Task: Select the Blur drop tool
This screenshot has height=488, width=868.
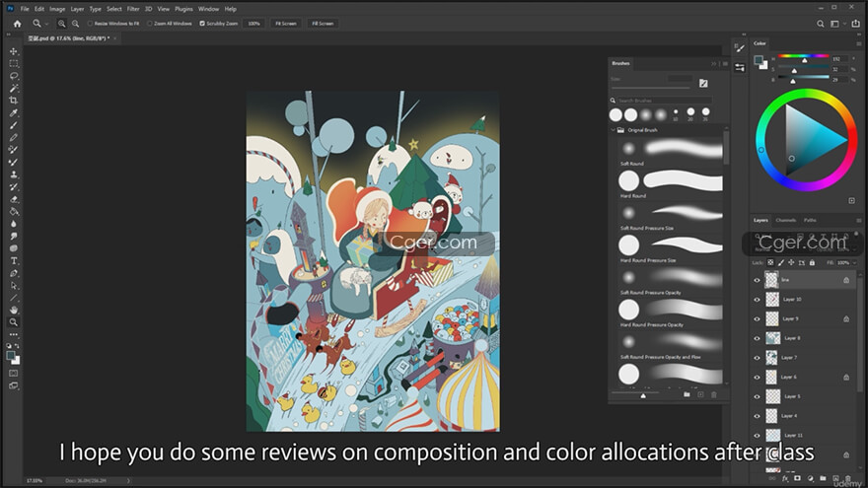Action: (13, 224)
